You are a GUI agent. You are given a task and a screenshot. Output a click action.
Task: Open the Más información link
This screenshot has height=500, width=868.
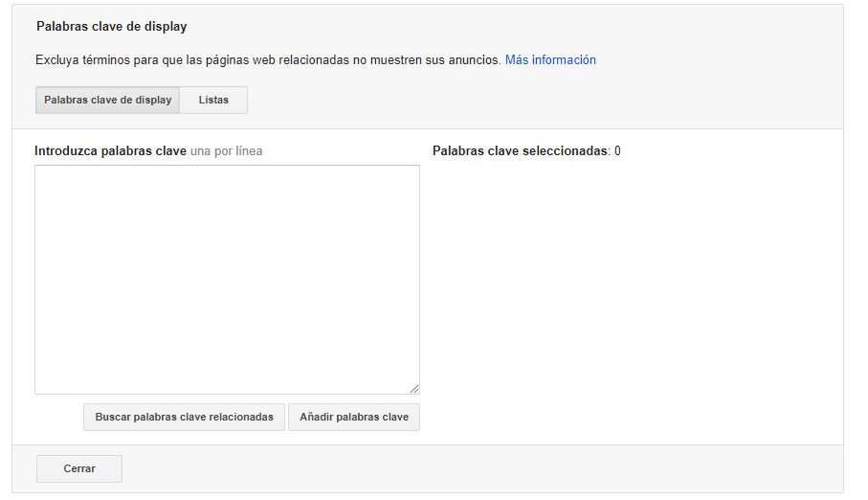(550, 60)
